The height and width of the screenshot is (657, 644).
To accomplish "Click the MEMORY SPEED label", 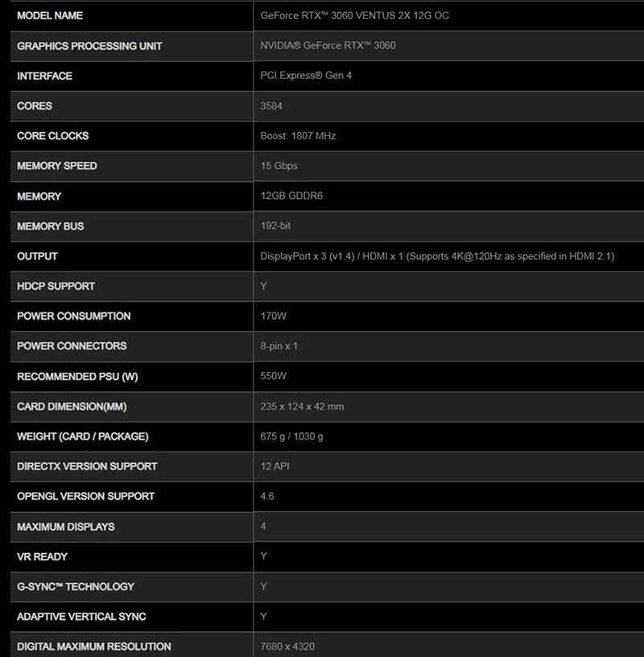I will click(x=57, y=166).
